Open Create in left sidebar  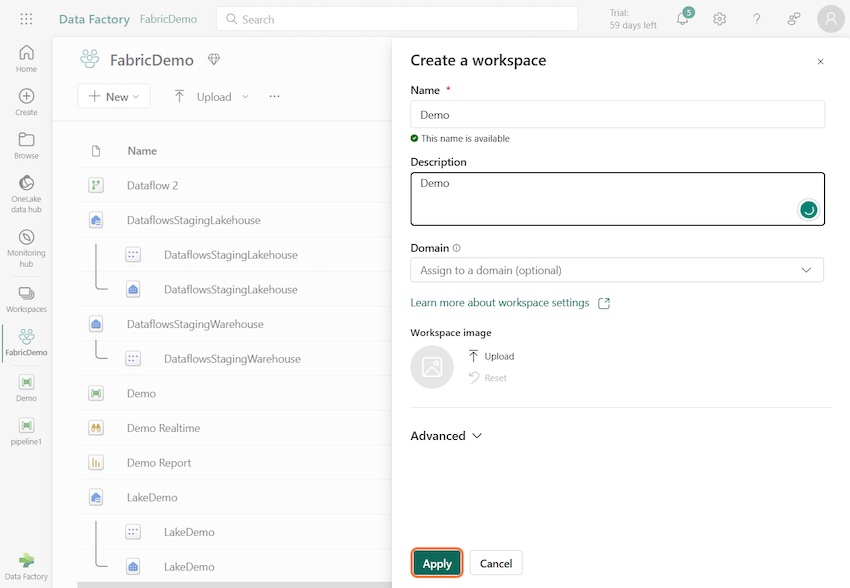click(x=26, y=102)
